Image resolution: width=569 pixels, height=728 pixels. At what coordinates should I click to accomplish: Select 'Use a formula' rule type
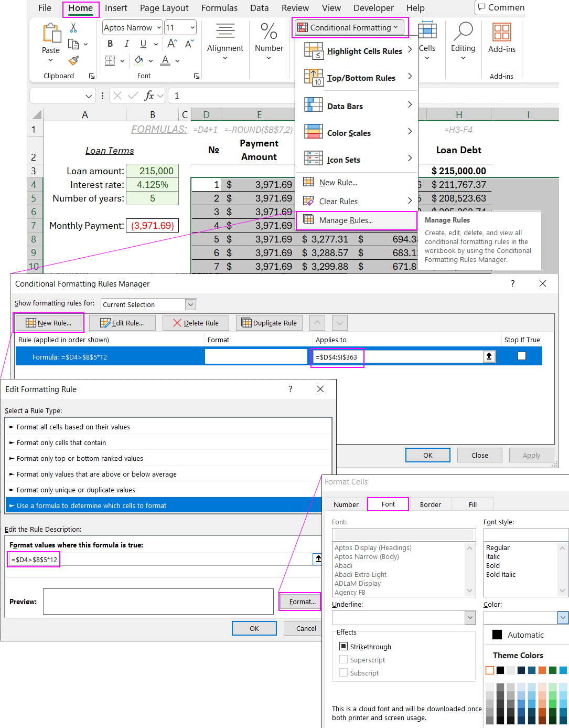tap(91, 505)
